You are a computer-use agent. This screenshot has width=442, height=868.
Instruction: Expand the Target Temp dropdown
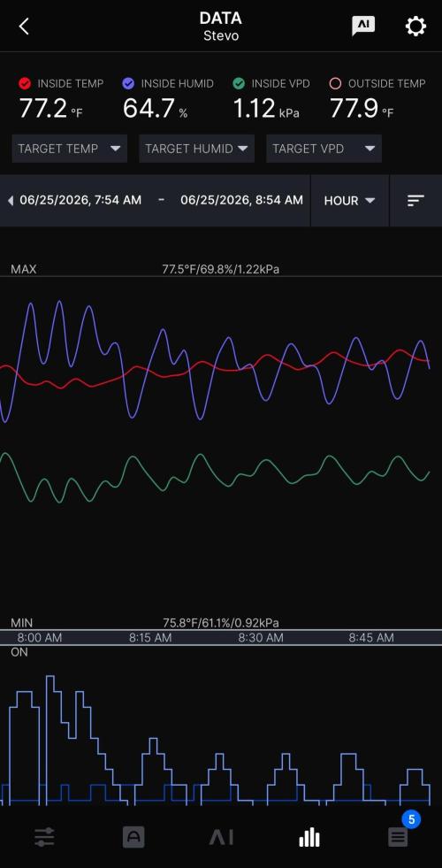pos(70,149)
